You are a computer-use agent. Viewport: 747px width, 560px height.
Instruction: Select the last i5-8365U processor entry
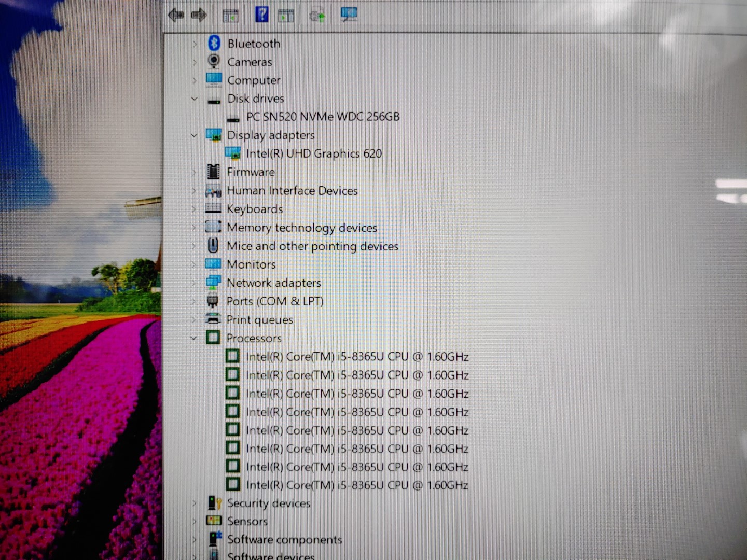pyautogui.click(x=357, y=485)
